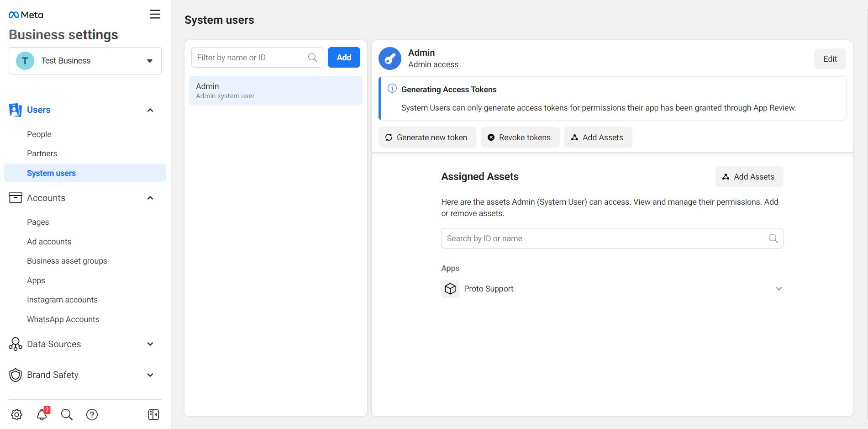The width and height of the screenshot is (868, 429).
Task: Click the info icon beside Generating Access Tokens
Action: (x=392, y=89)
